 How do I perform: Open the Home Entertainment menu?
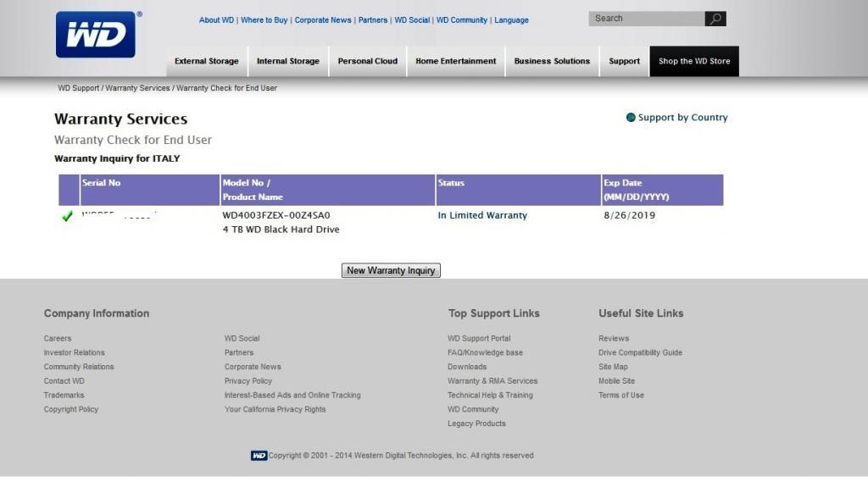tap(455, 61)
